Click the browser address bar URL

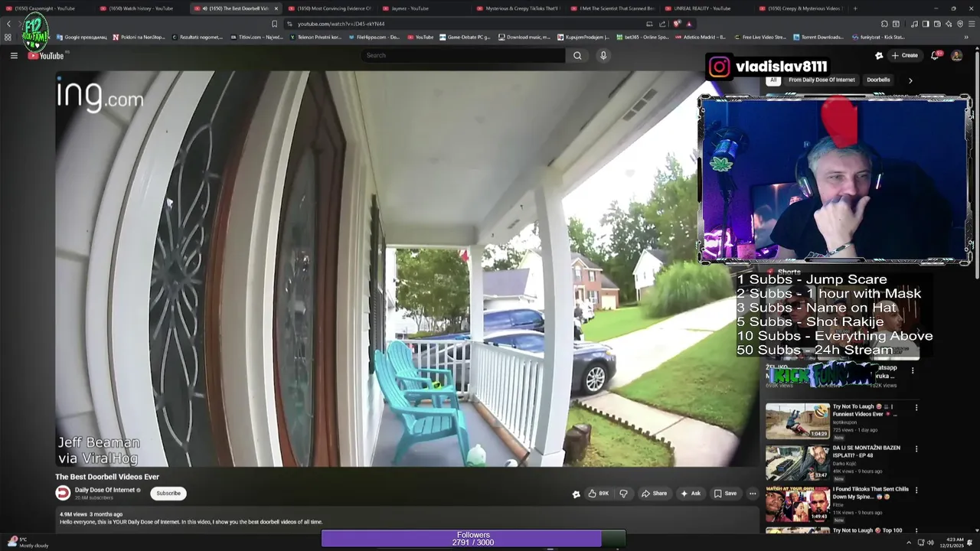tap(341, 24)
